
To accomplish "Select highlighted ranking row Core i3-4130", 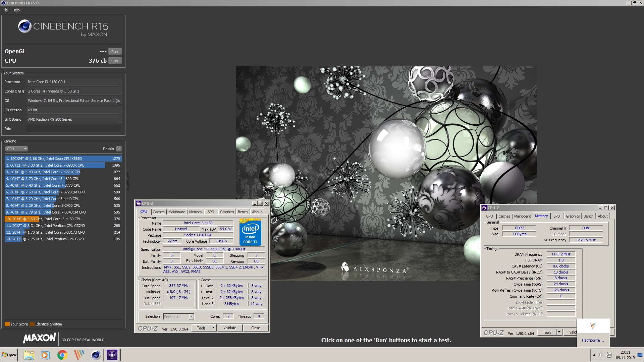I will click(x=63, y=219).
